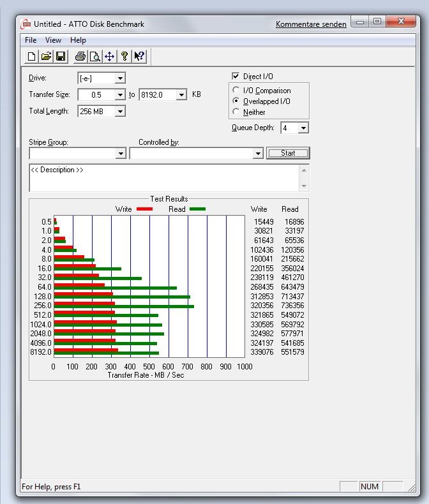Viewport: 429px width, 504px height.
Task: Close the ATTO Disk Benchmark window
Action: 401,22
